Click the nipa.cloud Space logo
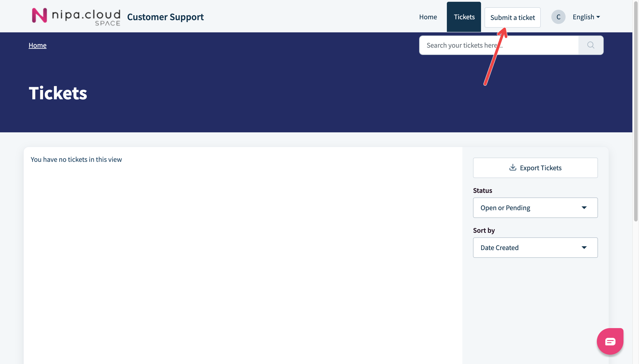639x364 pixels. click(x=76, y=17)
